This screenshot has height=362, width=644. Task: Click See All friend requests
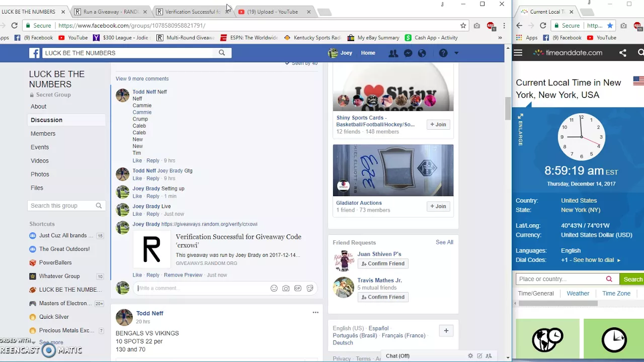tap(444, 242)
